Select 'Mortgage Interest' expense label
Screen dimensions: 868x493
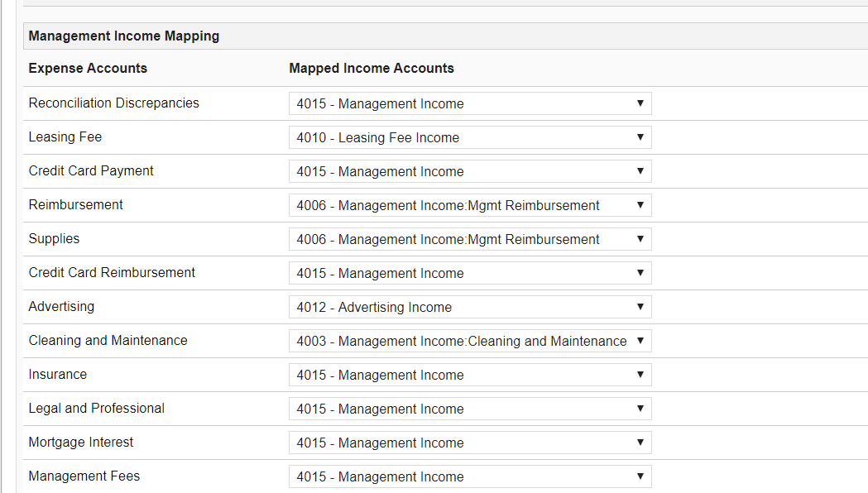coord(81,442)
